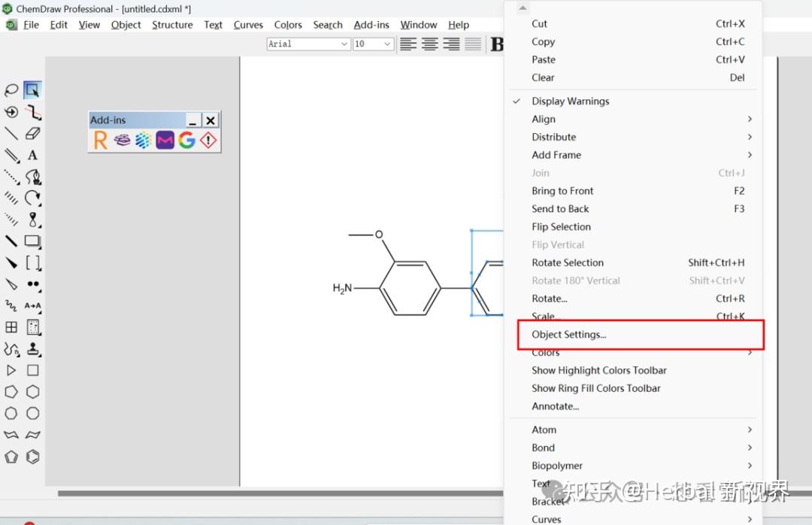Click Annotate... entry
The width and height of the screenshot is (812, 525).
click(633, 406)
